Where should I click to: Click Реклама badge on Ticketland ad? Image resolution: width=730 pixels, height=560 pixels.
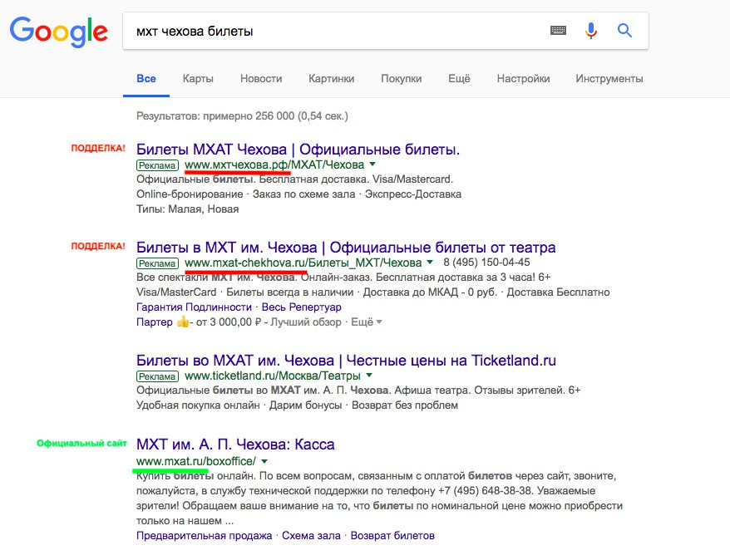pos(157,376)
